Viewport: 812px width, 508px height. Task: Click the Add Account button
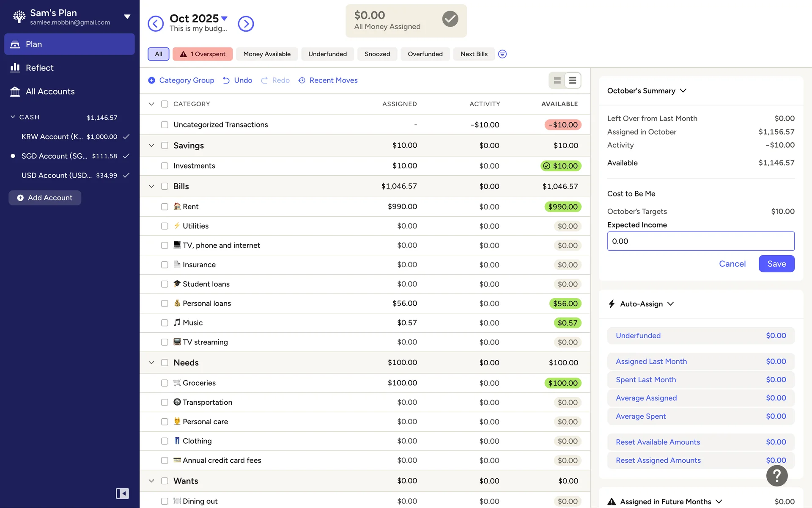point(45,198)
